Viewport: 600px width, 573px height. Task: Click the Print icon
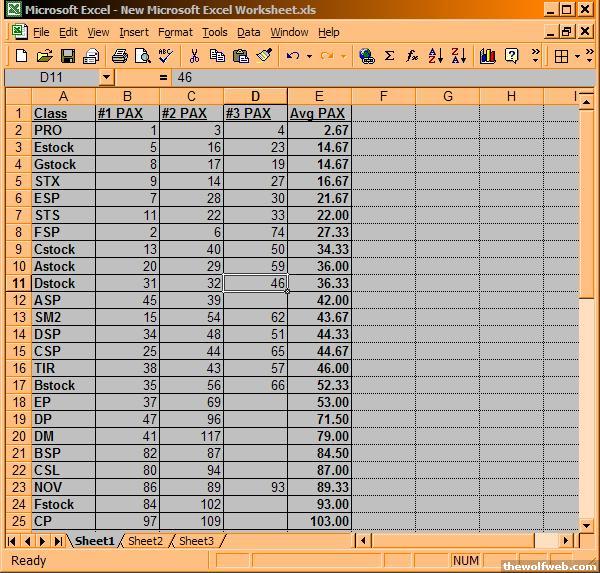[x=119, y=56]
